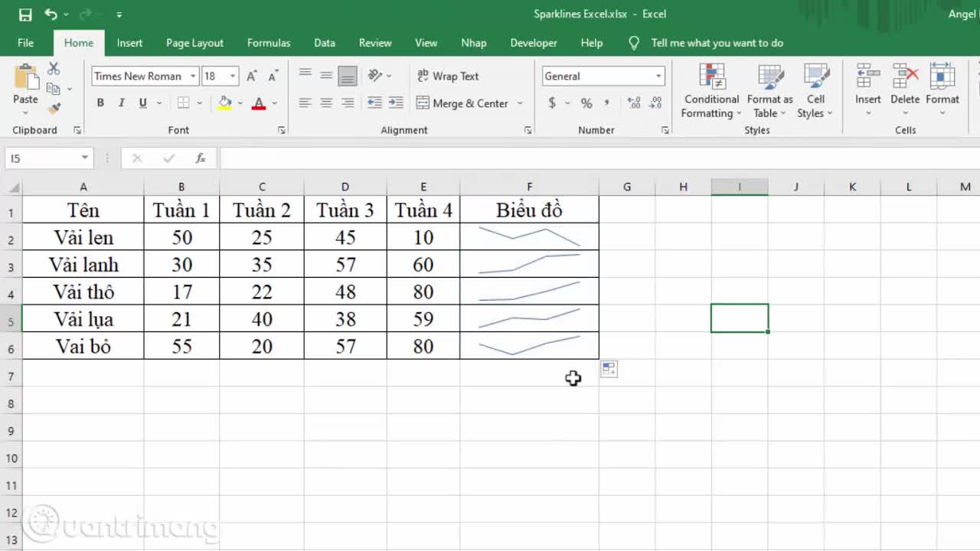
Task: Open the font size 18 dropdown
Action: coord(232,76)
